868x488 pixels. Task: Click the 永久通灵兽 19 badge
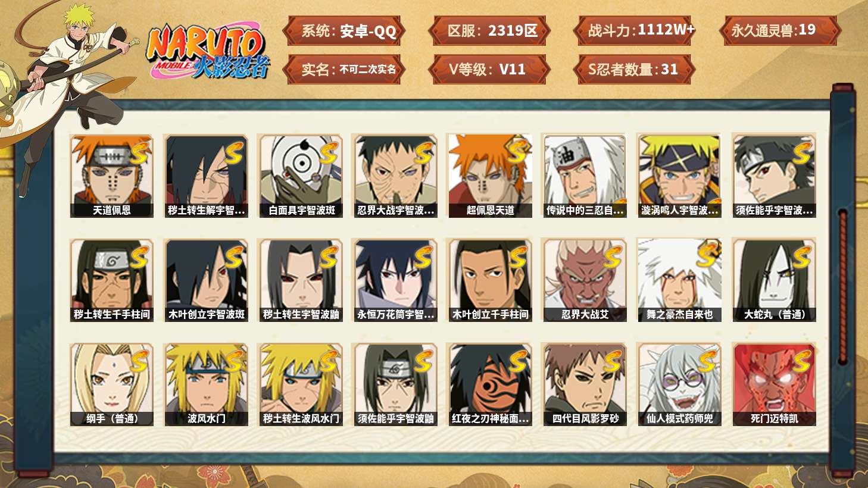(x=779, y=31)
